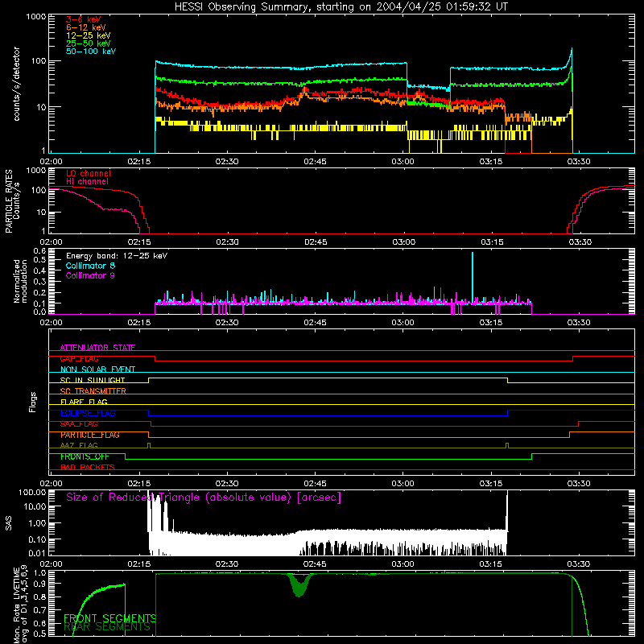Click the 'PARTICLE RATES Counts/s' axis label
This screenshot has height=644, width=644.
(12, 201)
